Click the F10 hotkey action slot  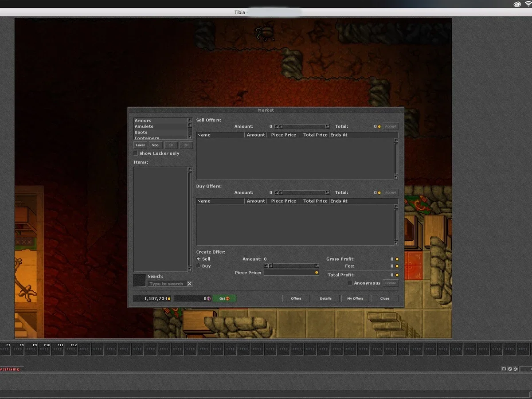click(x=45, y=348)
